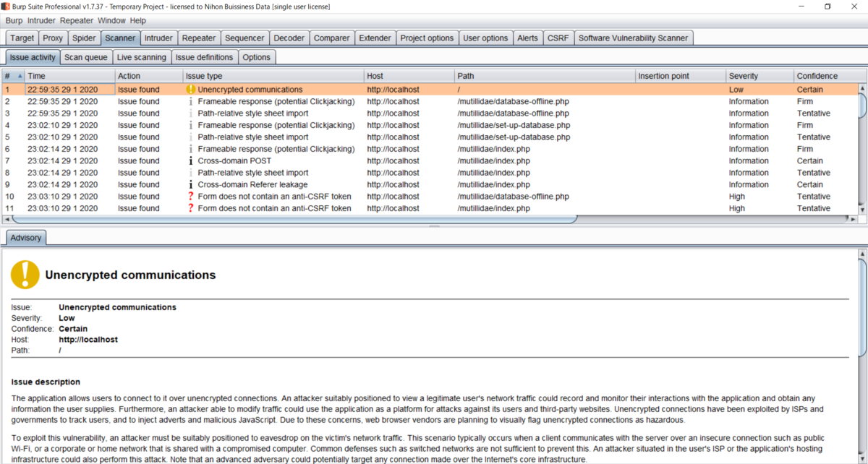Select row 11 anti-CSRF token index.php
Screen dimensions: 868x464
pyautogui.click(x=430, y=208)
